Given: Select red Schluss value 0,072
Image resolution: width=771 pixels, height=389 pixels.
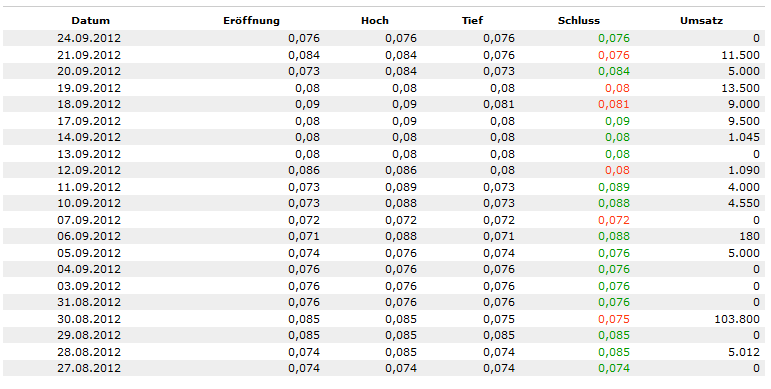Looking at the screenshot, I should (x=614, y=220).
